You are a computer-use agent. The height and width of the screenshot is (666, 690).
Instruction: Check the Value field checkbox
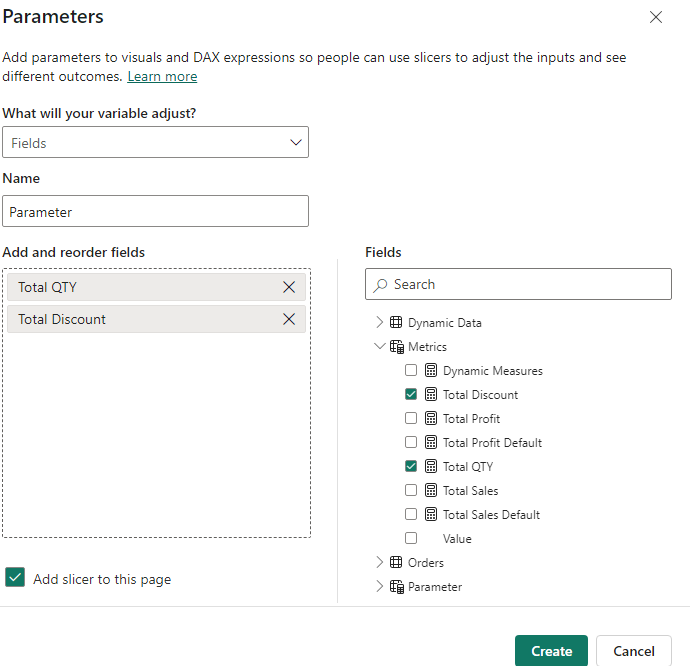pos(411,538)
